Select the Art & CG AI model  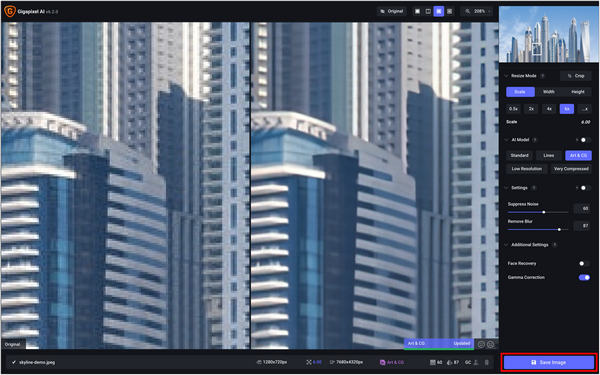(578, 155)
